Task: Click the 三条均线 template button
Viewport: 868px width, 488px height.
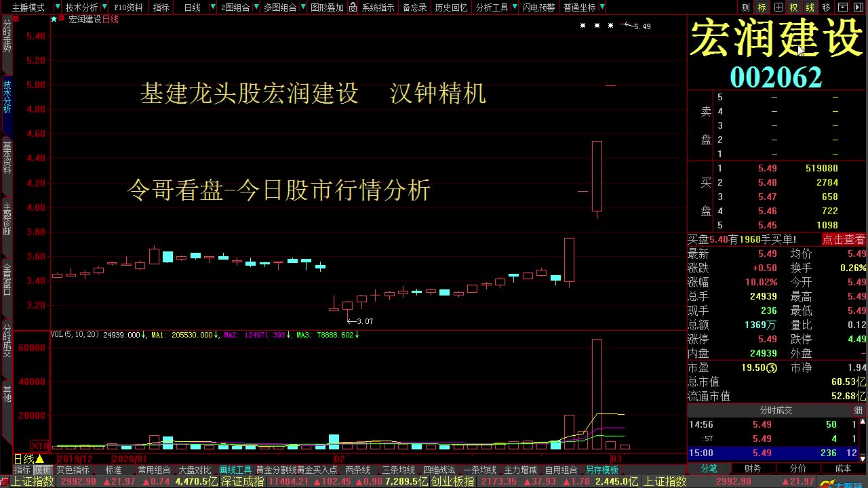Action: tap(398, 470)
